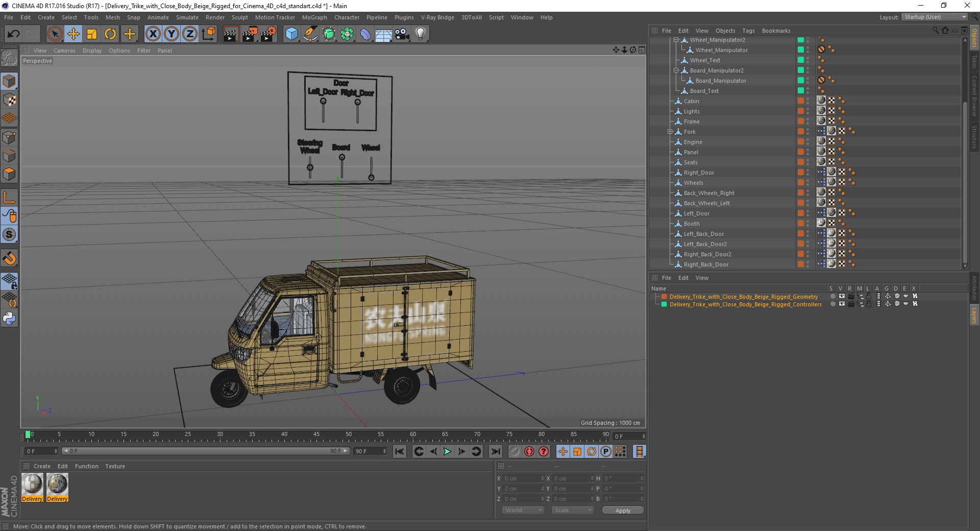
Task: Click the Python icon in left sidebar
Action: (x=9, y=319)
